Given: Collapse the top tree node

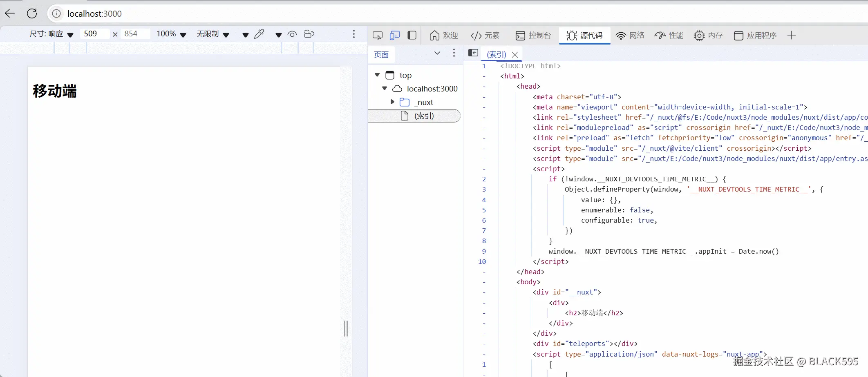Looking at the screenshot, I should (x=377, y=75).
